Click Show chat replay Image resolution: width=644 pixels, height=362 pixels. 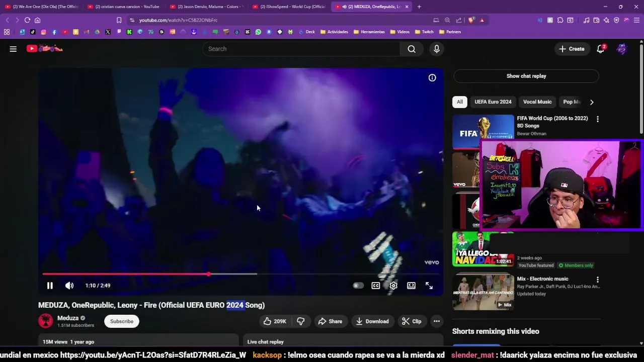(526, 76)
